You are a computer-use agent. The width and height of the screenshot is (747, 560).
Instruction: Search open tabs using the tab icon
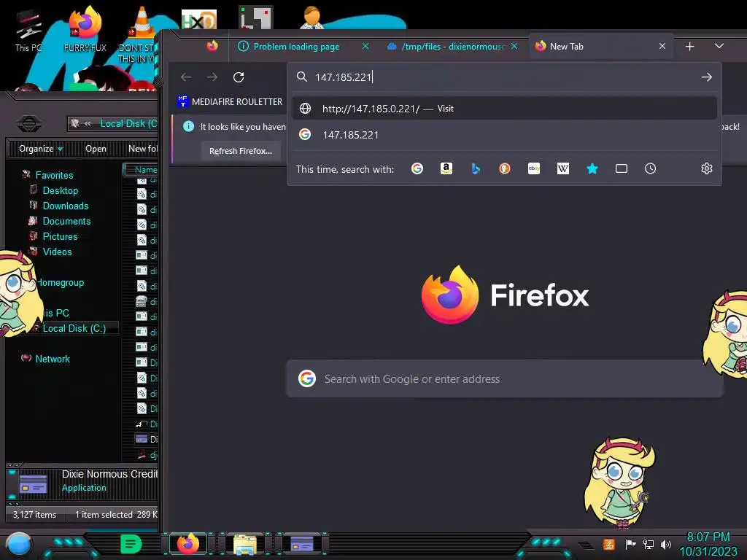coord(622,168)
